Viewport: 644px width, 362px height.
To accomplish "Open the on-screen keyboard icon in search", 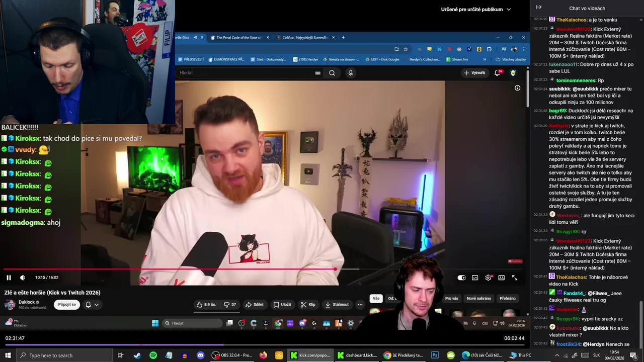I will pyautogui.click(x=317, y=73).
